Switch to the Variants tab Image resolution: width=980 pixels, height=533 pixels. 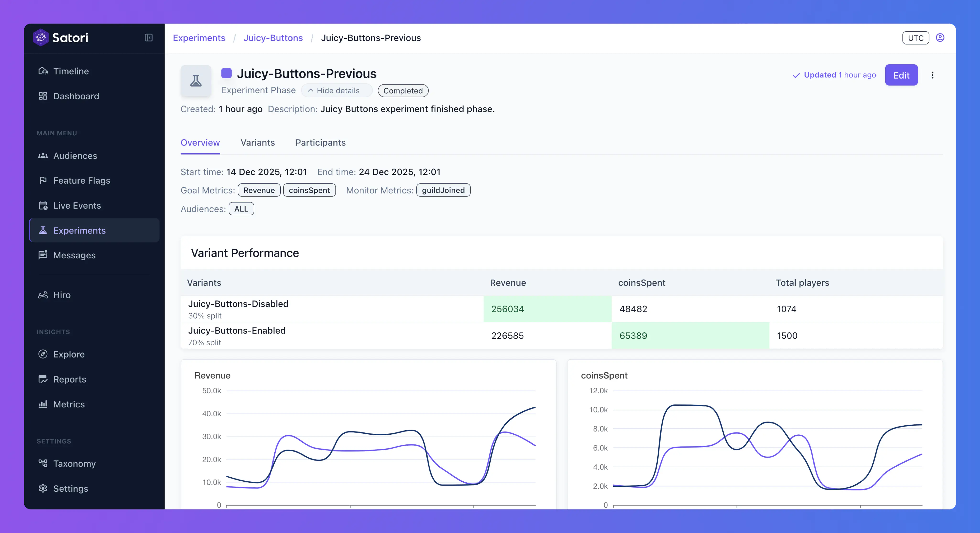(258, 143)
